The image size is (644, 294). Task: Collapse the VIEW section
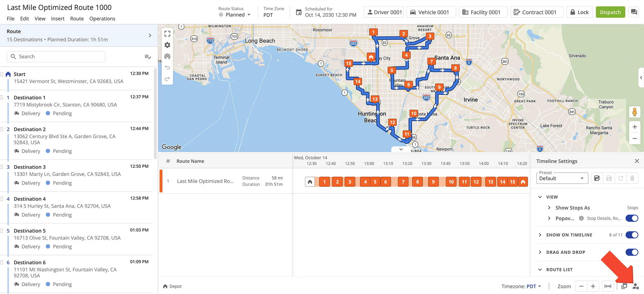pyautogui.click(x=540, y=197)
